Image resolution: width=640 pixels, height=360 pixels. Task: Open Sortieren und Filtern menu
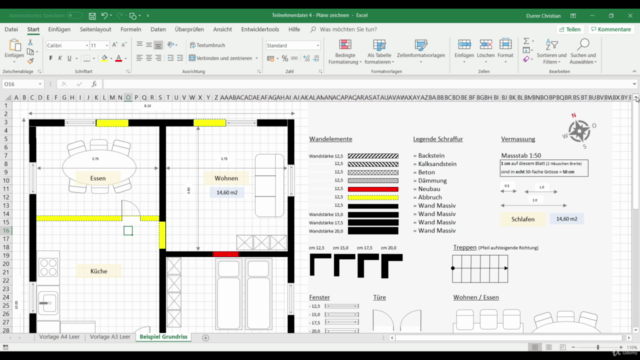[x=551, y=51]
